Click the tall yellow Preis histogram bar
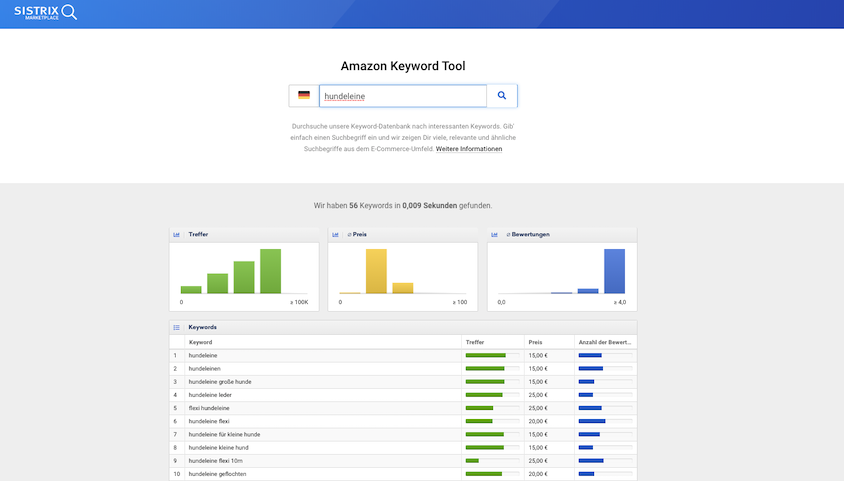The image size is (844, 481). (x=376, y=271)
